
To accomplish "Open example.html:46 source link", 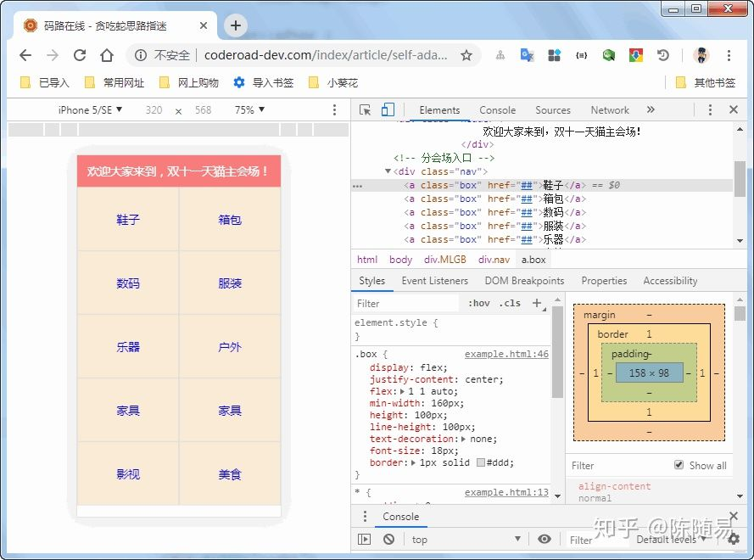I will [x=506, y=354].
